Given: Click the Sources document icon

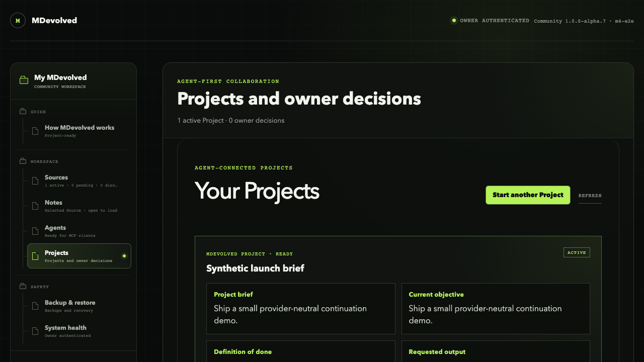Looking at the screenshot, I should [x=35, y=181].
